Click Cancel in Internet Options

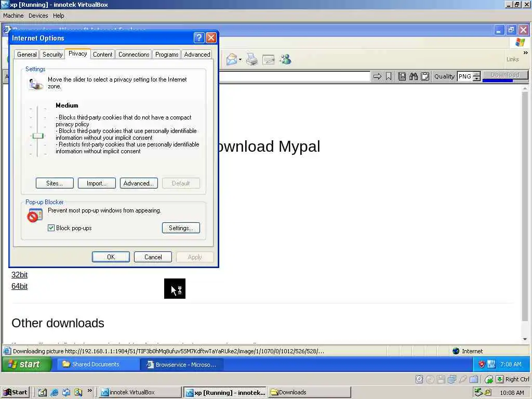(153, 257)
